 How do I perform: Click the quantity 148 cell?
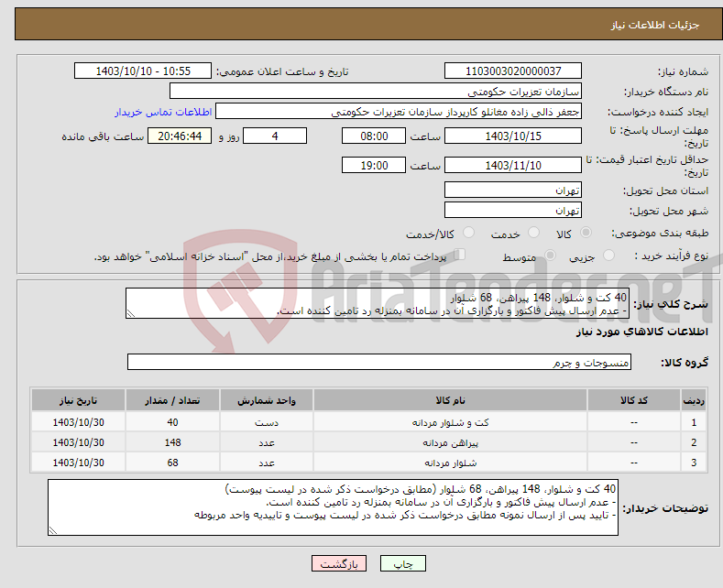172,442
